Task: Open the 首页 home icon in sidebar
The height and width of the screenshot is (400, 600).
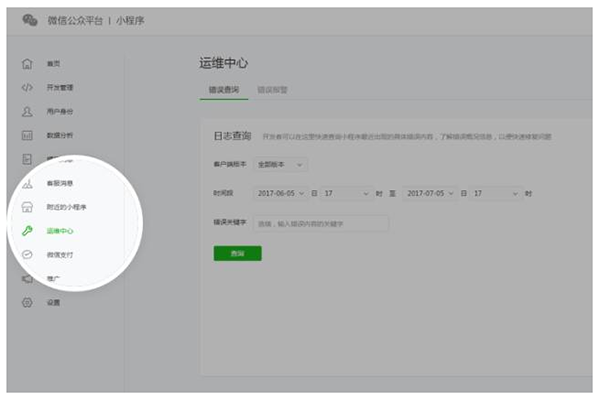Action: click(x=28, y=64)
